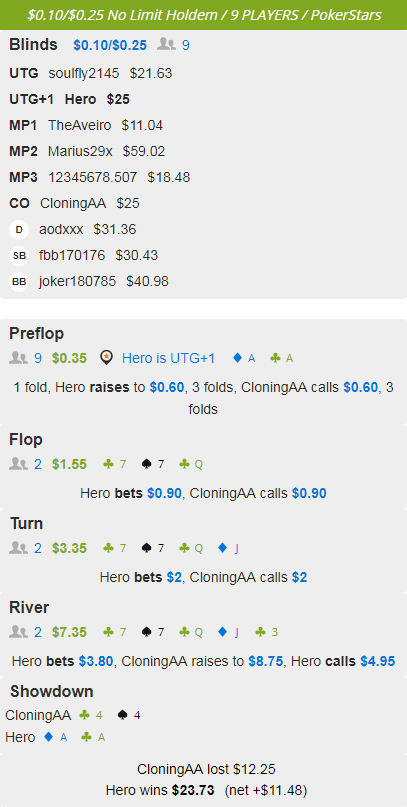Image resolution: width=407 pixels, height=807 pixels.
Task: Click the Showdown section heading
Action: click(51, 691)
